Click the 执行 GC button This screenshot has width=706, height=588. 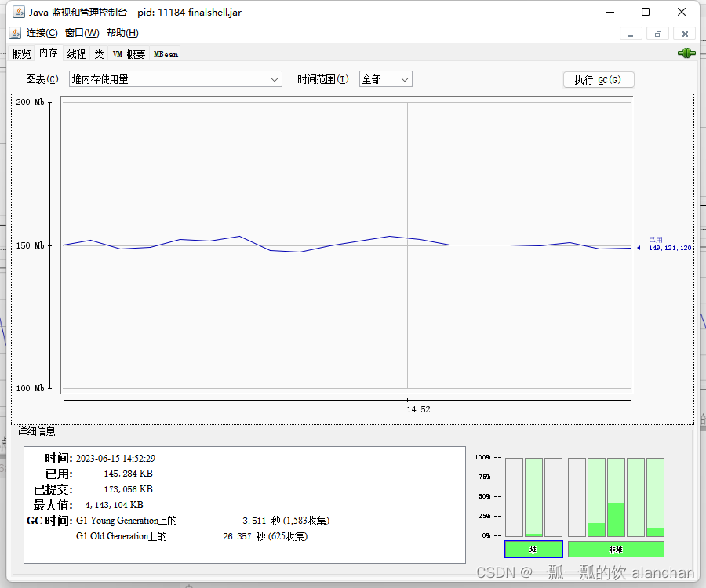pyautogui.click(x=599, y=78)
